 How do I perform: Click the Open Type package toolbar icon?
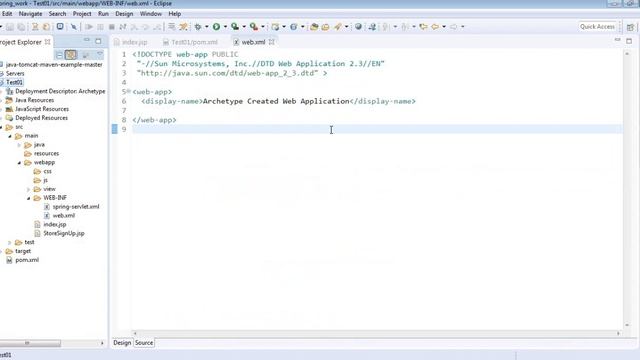pyautogui.click(x=314, y=27)
